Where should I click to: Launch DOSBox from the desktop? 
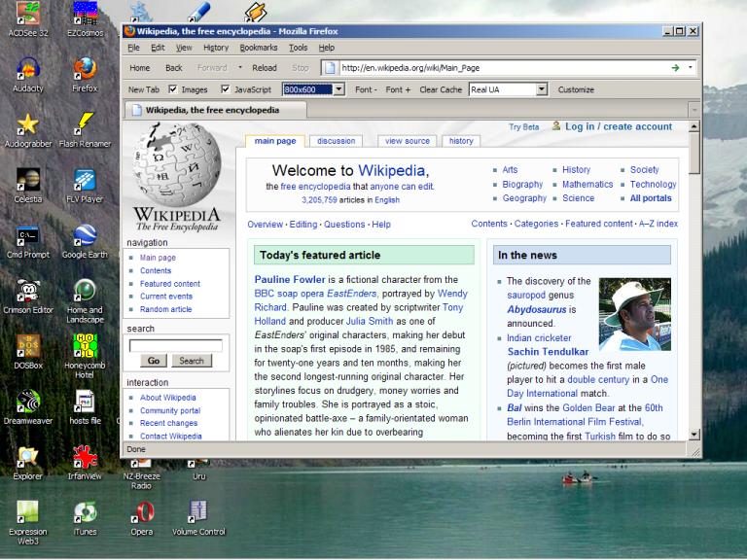coord(28,351)
